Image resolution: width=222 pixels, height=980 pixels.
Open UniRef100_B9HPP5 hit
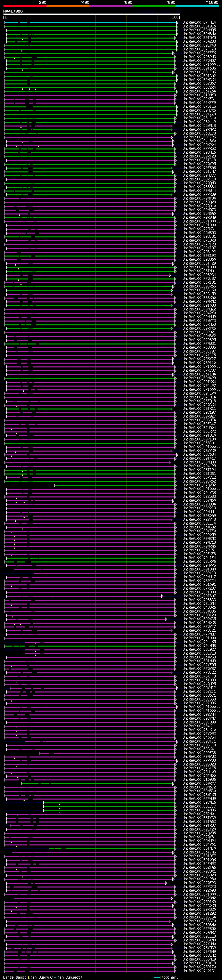point(199,566)
